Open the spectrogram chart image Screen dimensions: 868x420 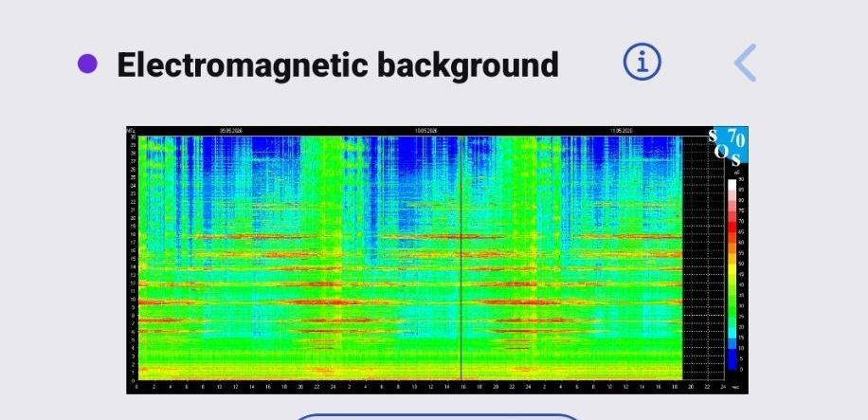click(x=437, y=260)
